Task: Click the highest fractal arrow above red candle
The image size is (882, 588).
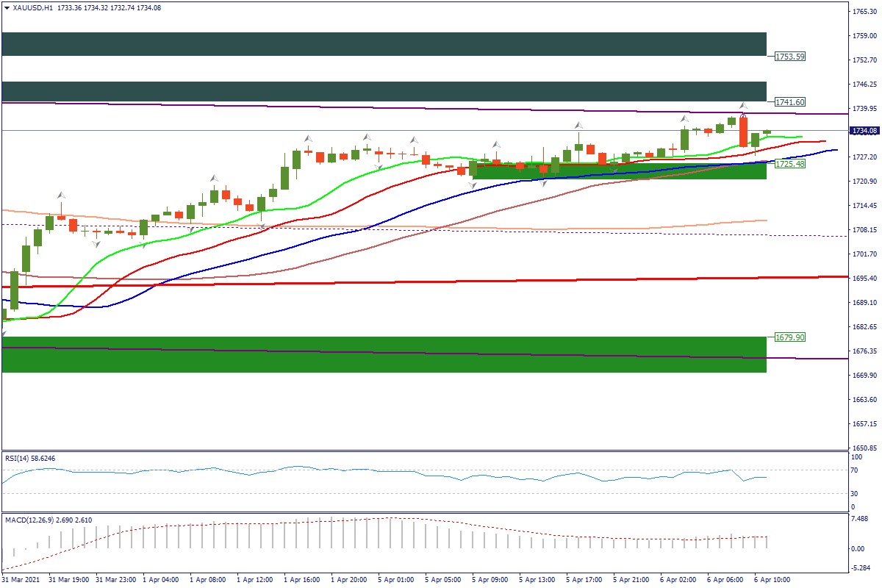Action: point(743,106)
